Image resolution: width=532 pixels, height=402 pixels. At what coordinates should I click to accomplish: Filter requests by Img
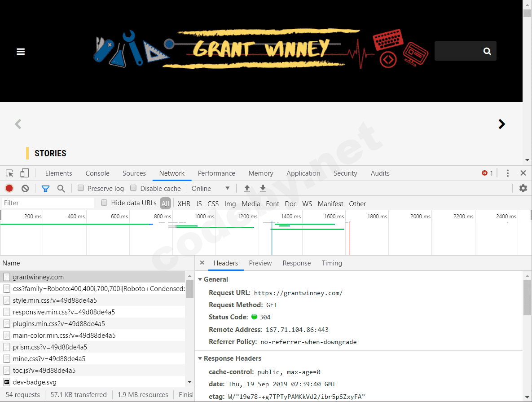coord(230,204)
